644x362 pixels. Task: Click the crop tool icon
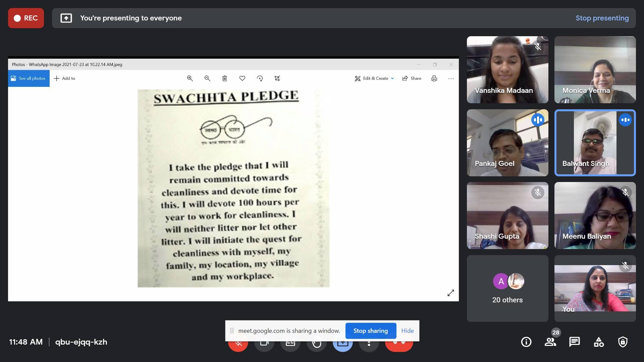tap(277, 78)
